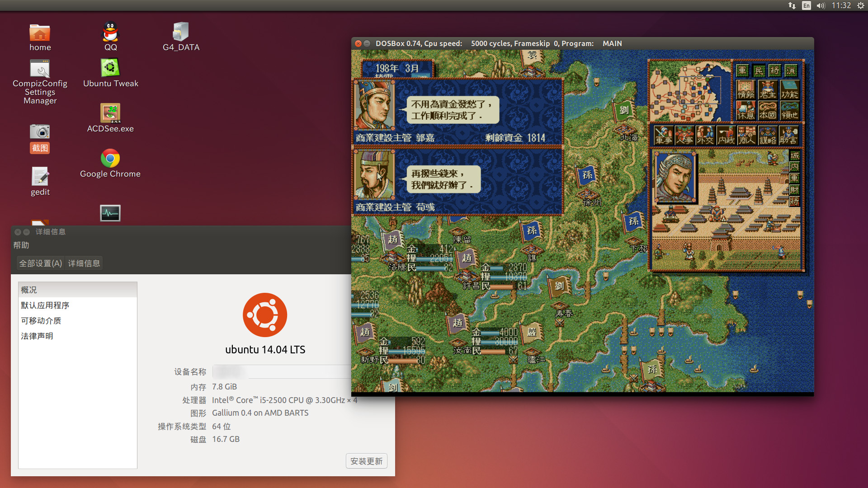Open the 截图 screenshot tool icon

click(40, 138)
